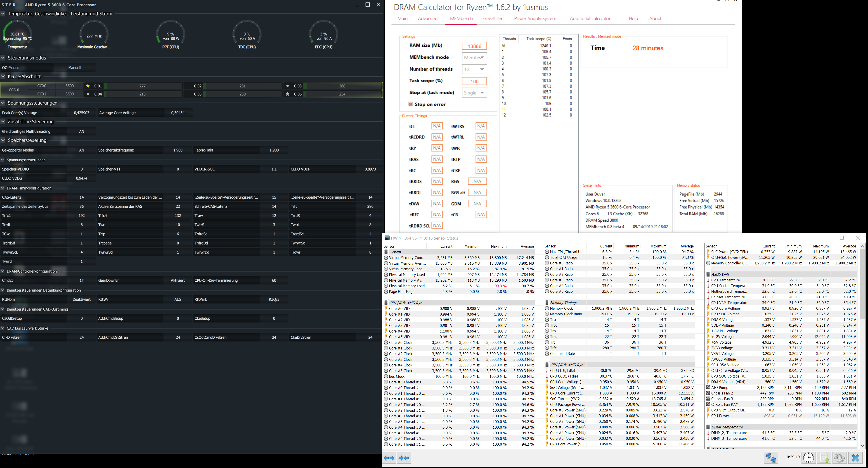
Task: Open MEMbench mode dropdown
Action: click(x=474, y=57)
